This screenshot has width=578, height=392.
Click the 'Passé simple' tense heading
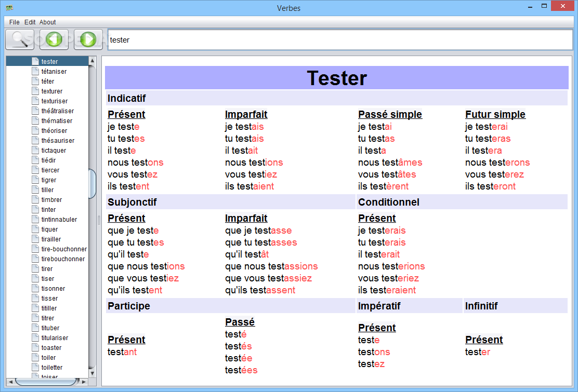(x=390, y=114)
